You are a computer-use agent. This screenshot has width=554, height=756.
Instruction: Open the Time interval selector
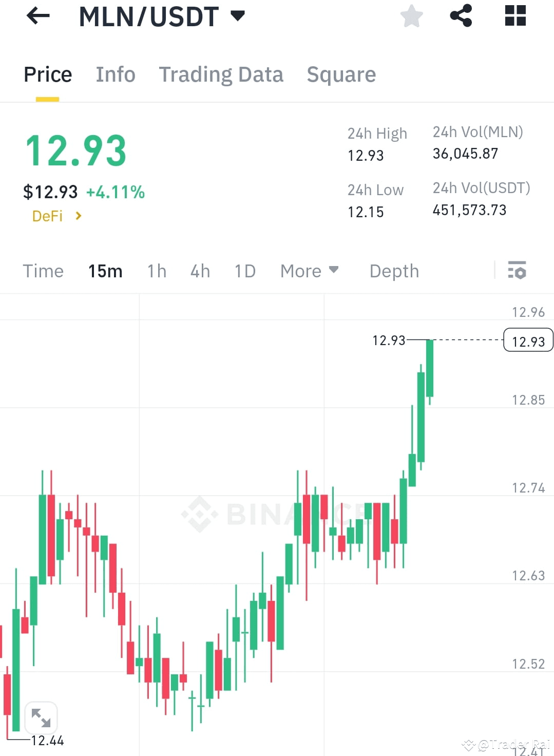pyautogui.click(x=43, y=271)
